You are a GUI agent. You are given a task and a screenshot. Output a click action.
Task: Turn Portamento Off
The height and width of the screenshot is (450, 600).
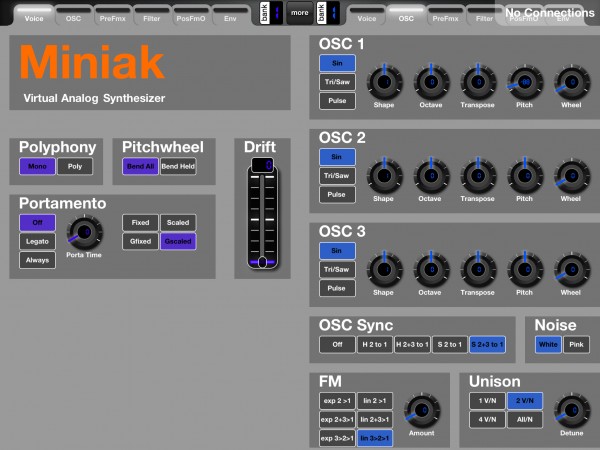[x=37, y=223]
